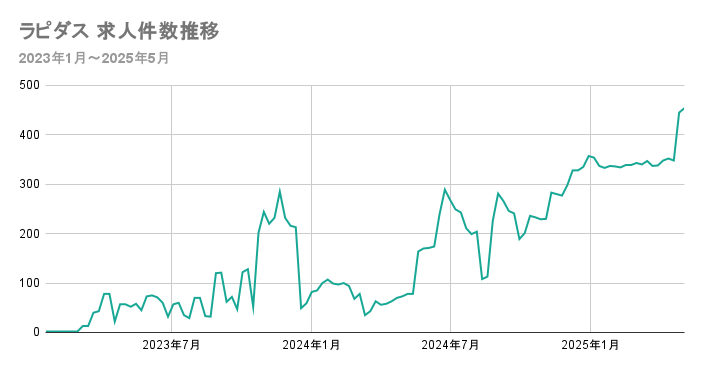703x371 pixels.
Task: Click the flat zero line at the chart start
Action: 62,332
